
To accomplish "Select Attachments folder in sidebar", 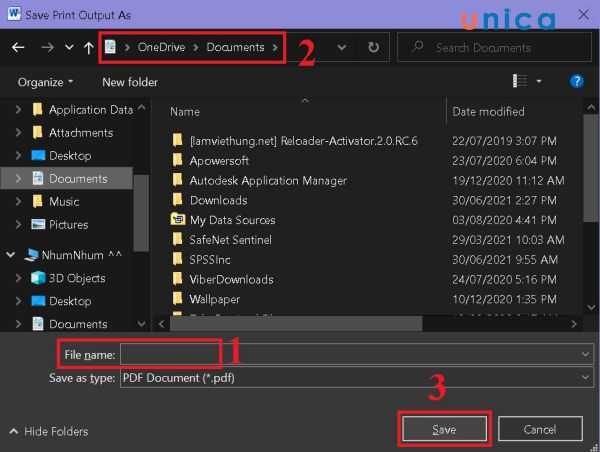I will click(81, 133).
